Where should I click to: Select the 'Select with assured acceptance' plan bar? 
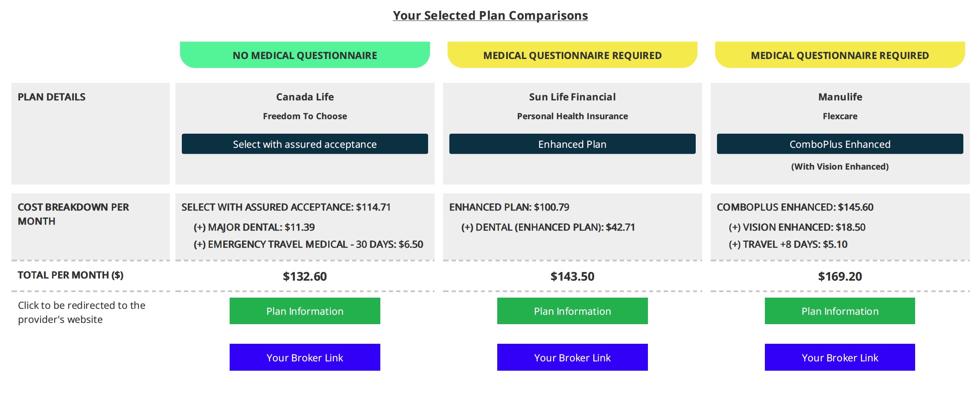(x=305, y=144)
